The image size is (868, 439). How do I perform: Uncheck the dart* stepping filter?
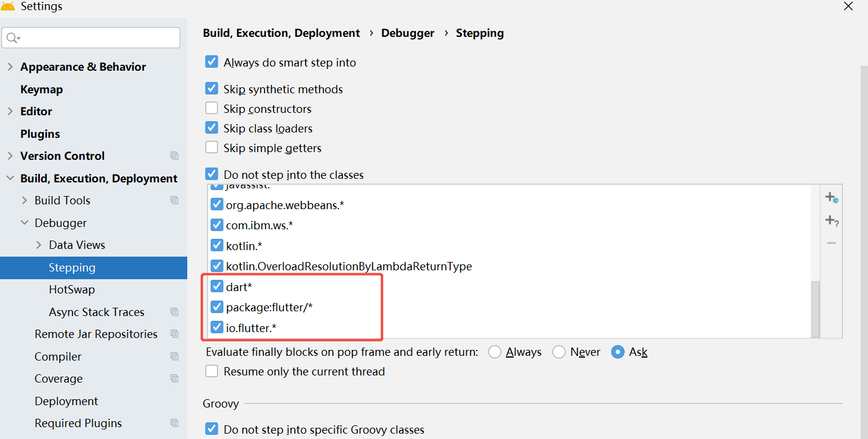217,286
